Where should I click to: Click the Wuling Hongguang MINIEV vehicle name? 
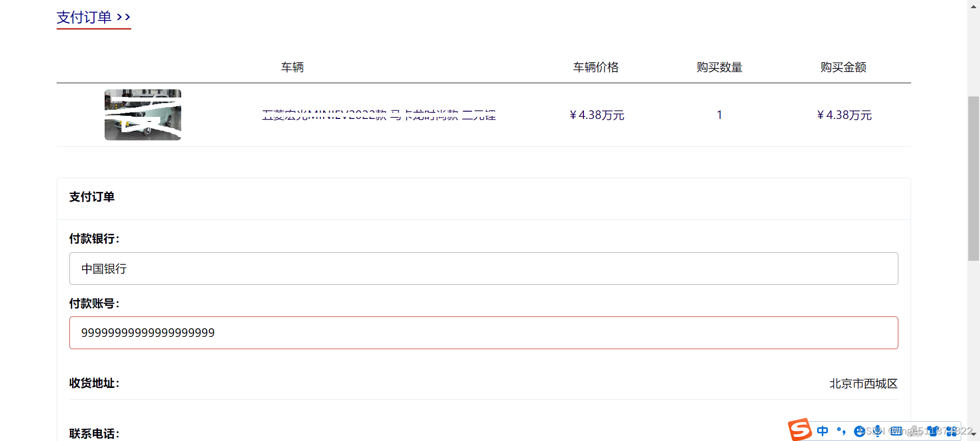click(379, 115)
